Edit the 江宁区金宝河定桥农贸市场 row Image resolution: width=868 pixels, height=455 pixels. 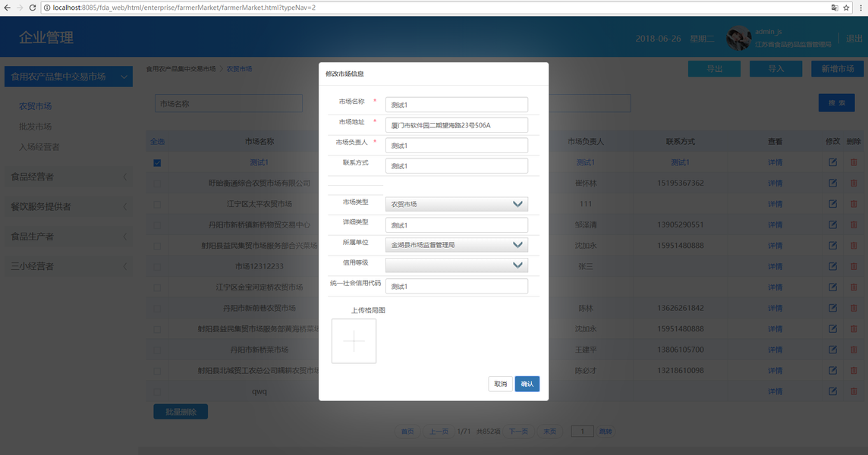(832, 287)
